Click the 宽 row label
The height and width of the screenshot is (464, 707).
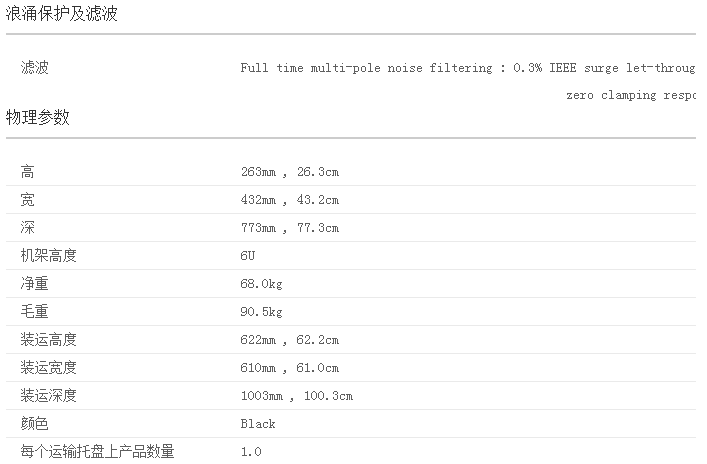click(28, 200)
